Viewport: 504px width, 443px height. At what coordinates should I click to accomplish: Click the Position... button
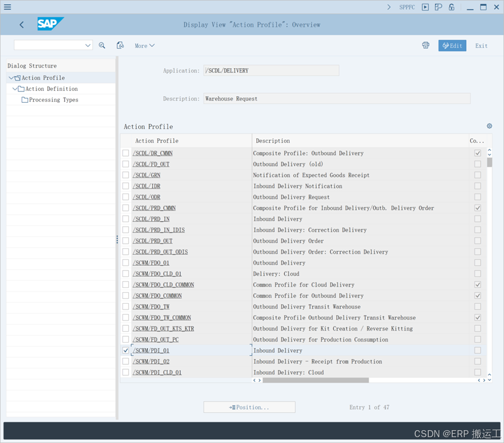tap(249, 407)
